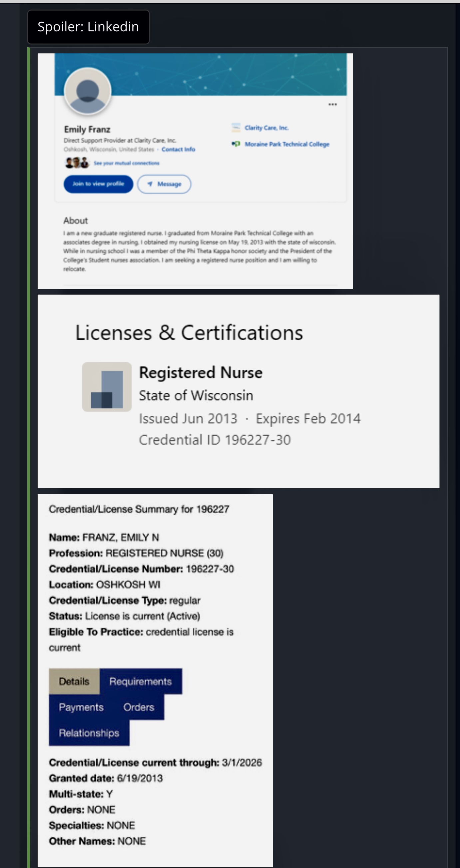Click the Join to view profile button
Image resolution: width=460 pixels, height=868 pixels.
pos(98,184)
